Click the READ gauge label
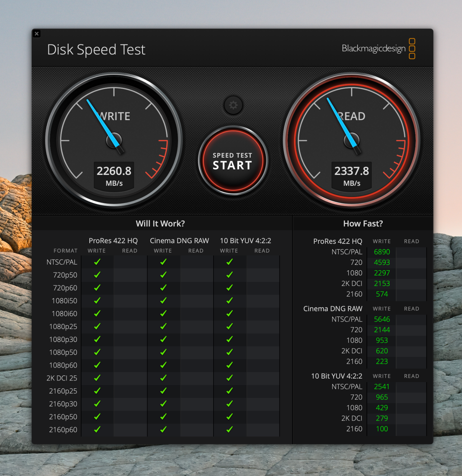Image resolution: width=462 pixels, height=476 pixels. (352, 116)
